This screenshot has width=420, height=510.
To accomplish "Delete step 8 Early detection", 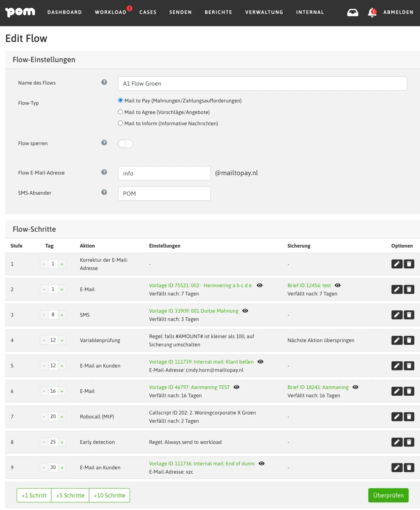I will tap(409, 442).
